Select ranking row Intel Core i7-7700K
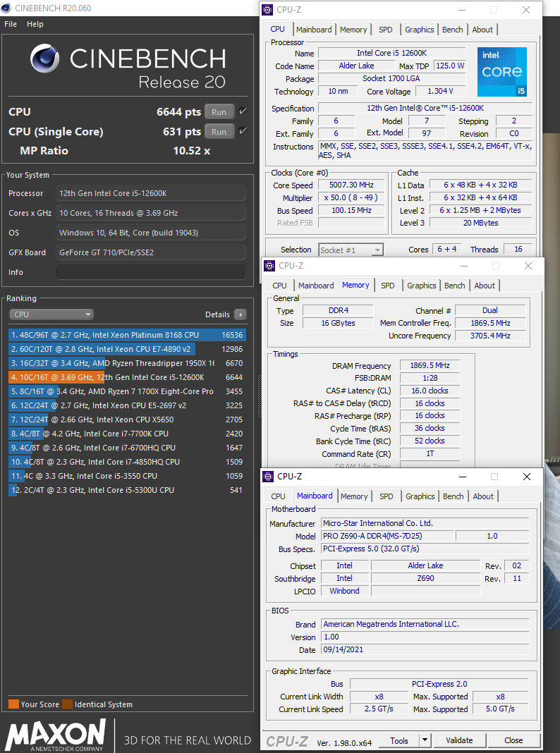The height and width of the screenshot is (753, 560). click(x=127, y=434)
